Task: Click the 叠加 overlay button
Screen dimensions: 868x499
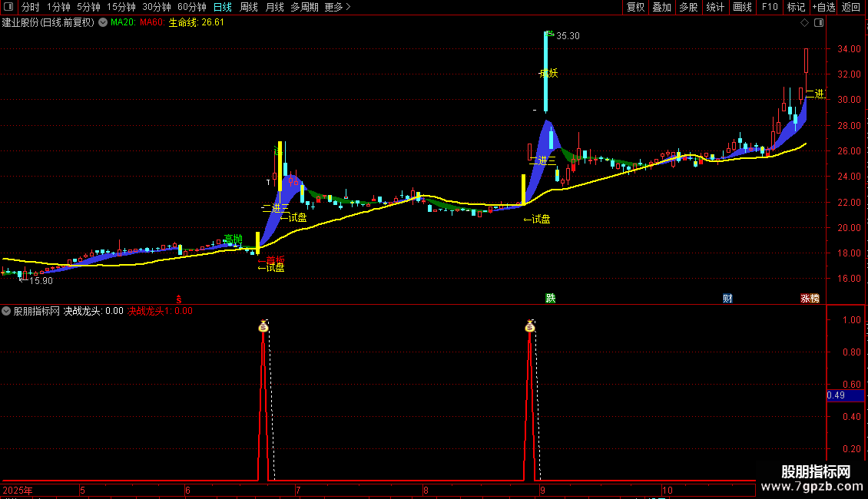Action: click(661, 7)
